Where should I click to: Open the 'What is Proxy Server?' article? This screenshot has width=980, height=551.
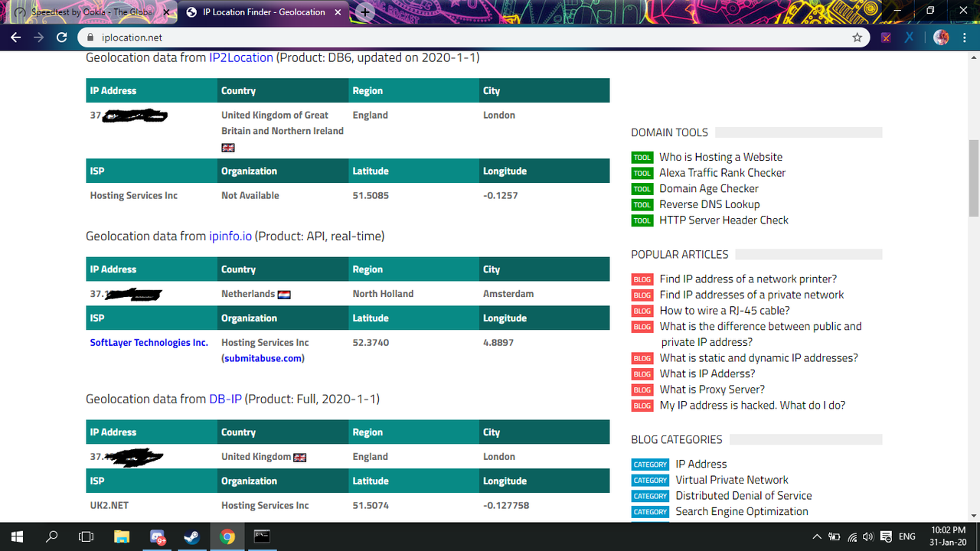pyautogui.click(x=712, y=390)
